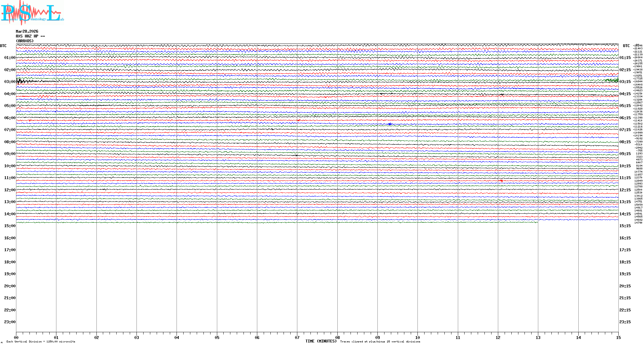644x346 pixels.
Task: Click the (ARAXOS) station name
Action: 25,41
